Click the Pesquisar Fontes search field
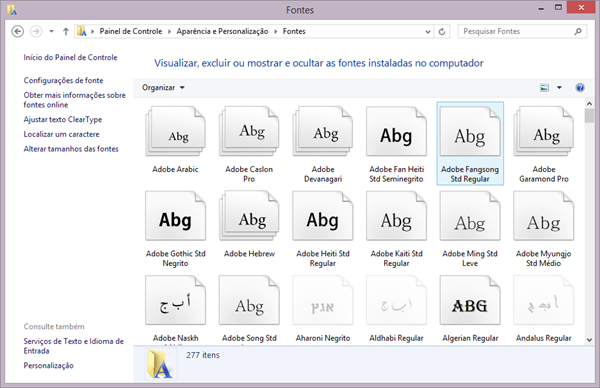Viewport: 600px width, 388px height. coord(522,31)
